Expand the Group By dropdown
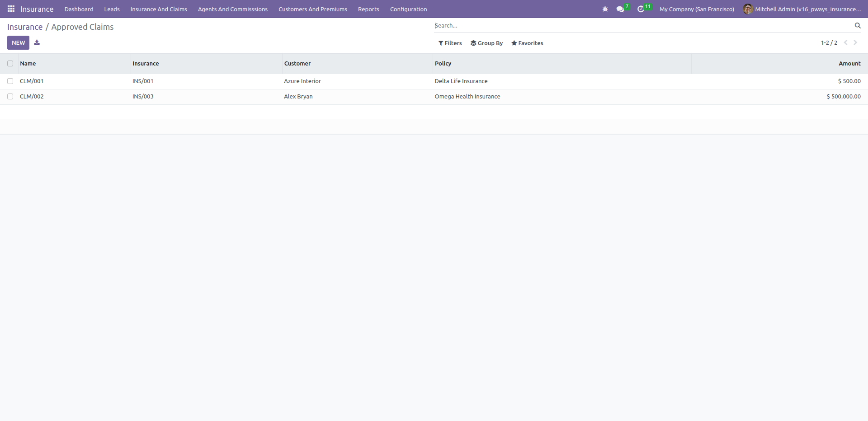Image resolution: width=868 pixels, height=421 pixels. point(486,43)
